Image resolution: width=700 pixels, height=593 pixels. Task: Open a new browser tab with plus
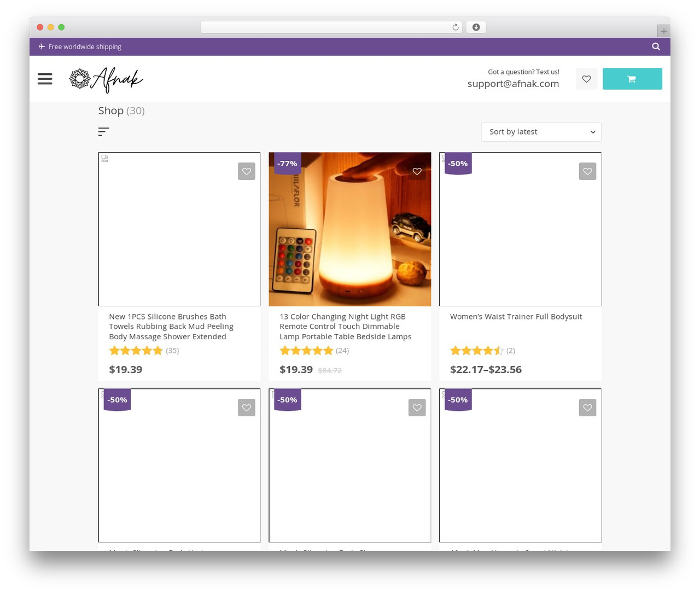(x=663, y=31)
